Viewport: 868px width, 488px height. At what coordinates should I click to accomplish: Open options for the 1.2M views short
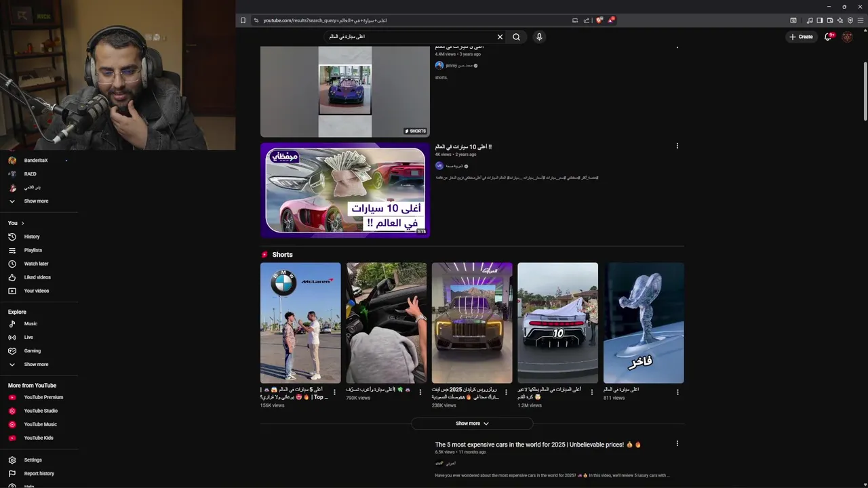click(591, 392)
